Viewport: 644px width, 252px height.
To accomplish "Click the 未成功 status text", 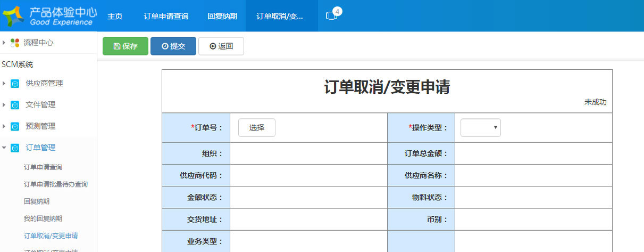I will click(595, 102).
